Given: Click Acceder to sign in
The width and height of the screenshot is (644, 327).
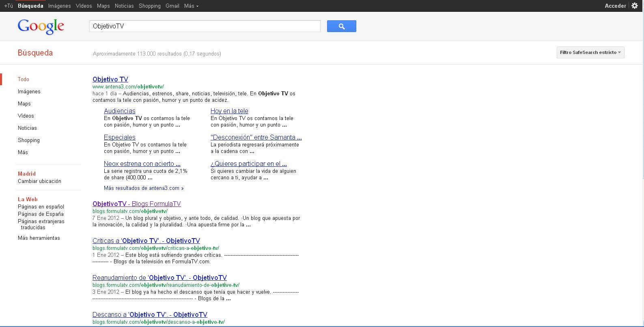Looking at the screenshot, I should [615, 6].
